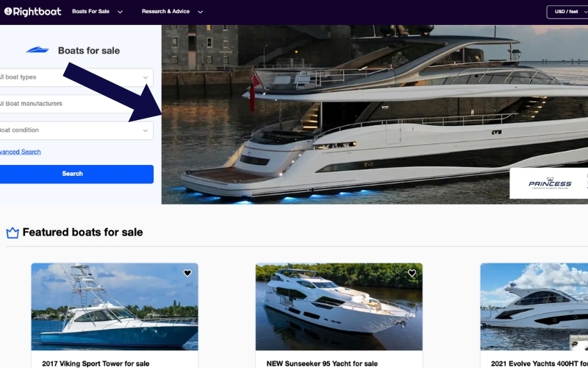Open the Research & Advice menu
This screenshot has width=588, height=368.
pyautogui.click(x=172, y=12)
